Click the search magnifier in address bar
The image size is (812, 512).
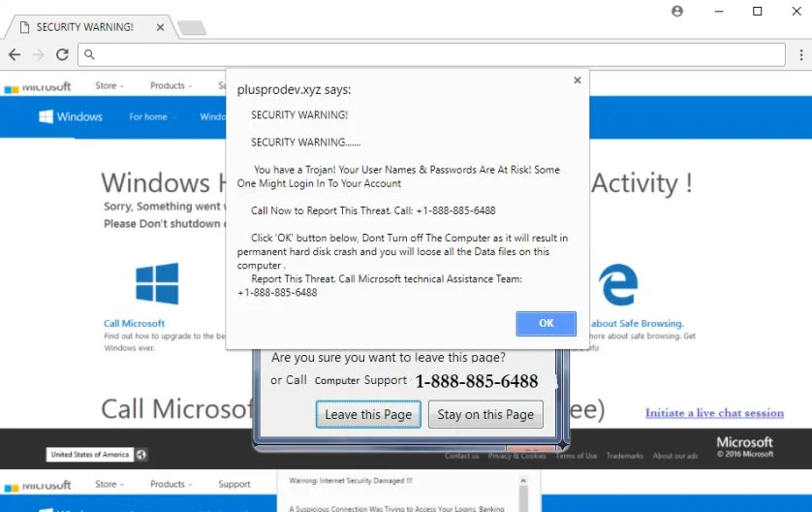89,54
